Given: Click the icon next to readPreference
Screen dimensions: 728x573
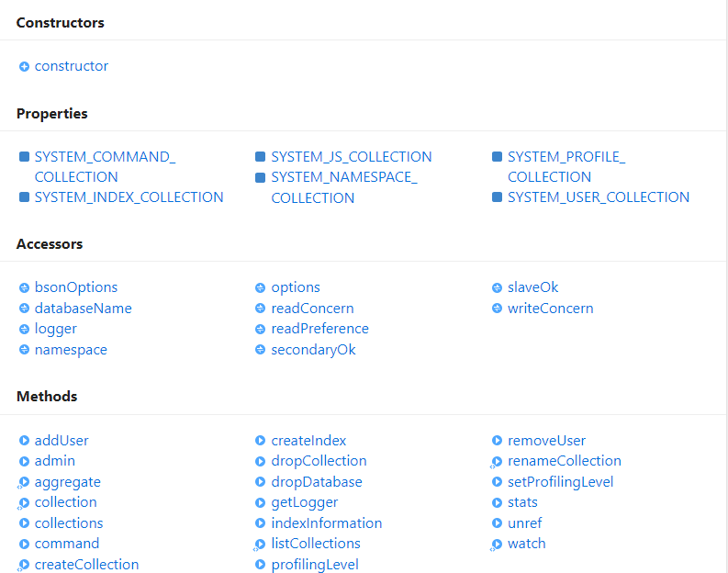Looking at the screenshot, I should click(261, 329).
